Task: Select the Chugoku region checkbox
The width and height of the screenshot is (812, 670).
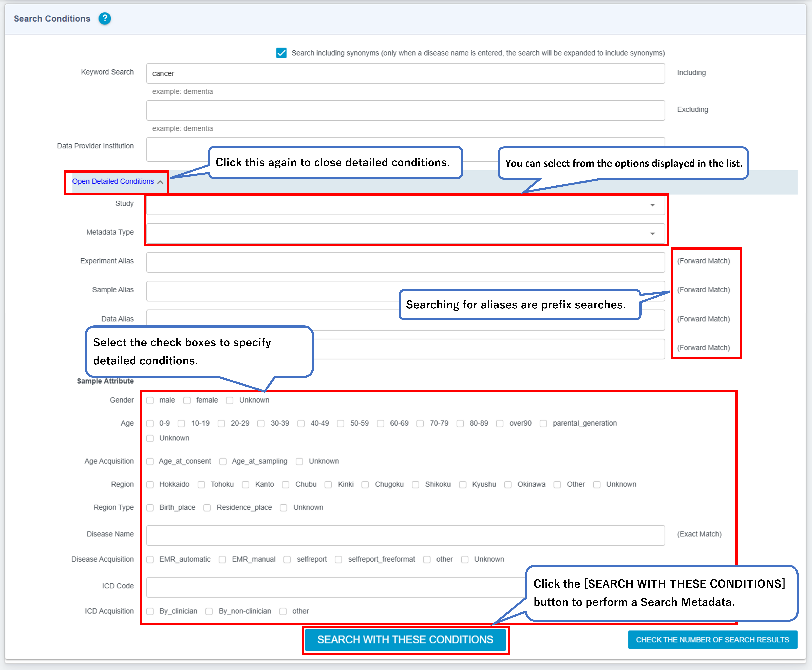Action: pos(365,485)
